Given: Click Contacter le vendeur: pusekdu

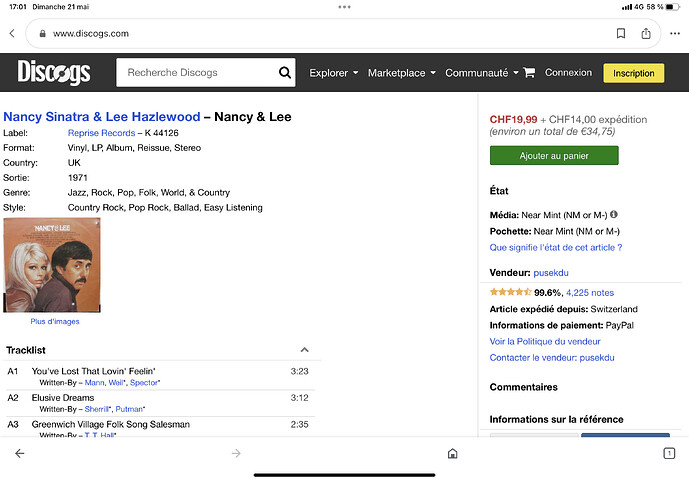Looking at the screenshot, I should 552,358.
